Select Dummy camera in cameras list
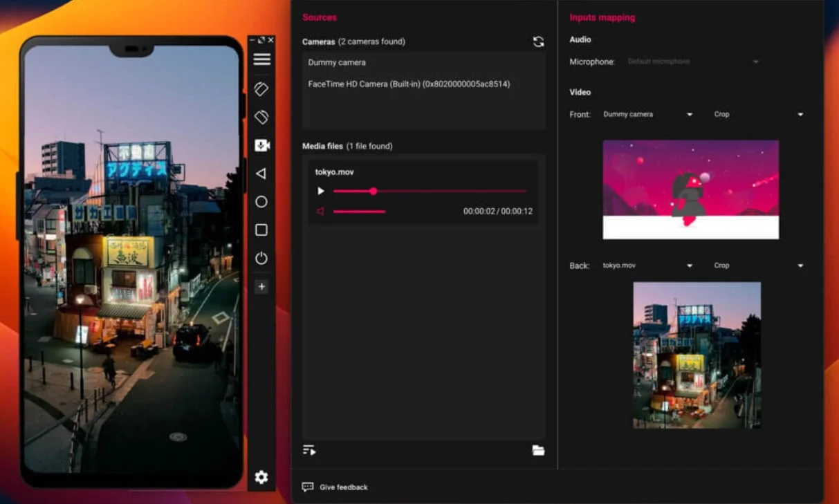The width and height of the screenshot is (839, 504). 337,62
